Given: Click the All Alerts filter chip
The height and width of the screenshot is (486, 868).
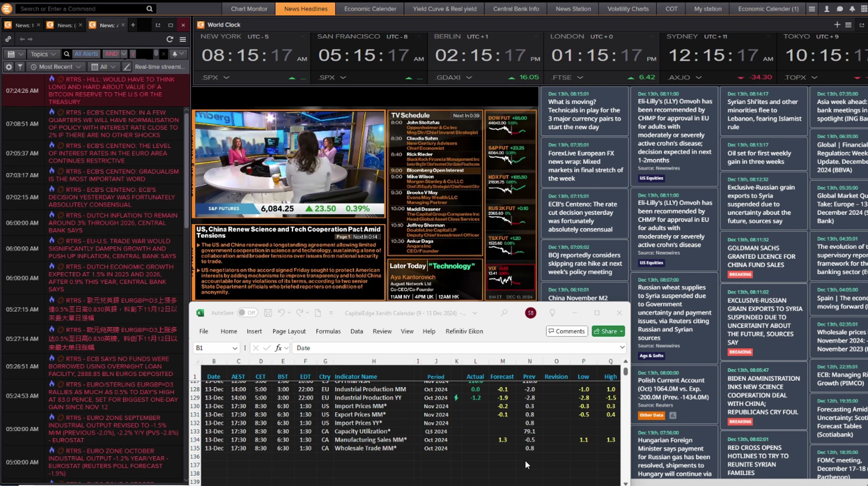Looking at the screenshot, I should pyautogui.click(x=86, y=54).
